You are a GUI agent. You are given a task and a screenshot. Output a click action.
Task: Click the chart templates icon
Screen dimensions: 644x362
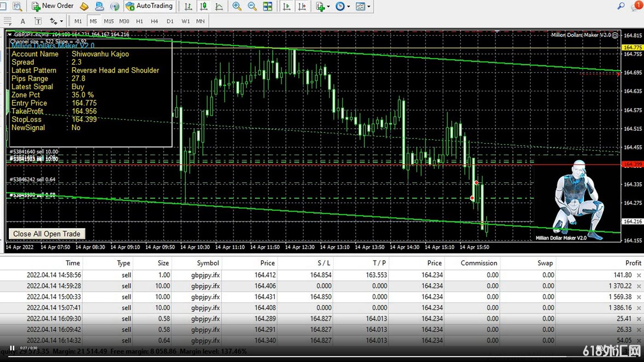click(360, 6)
